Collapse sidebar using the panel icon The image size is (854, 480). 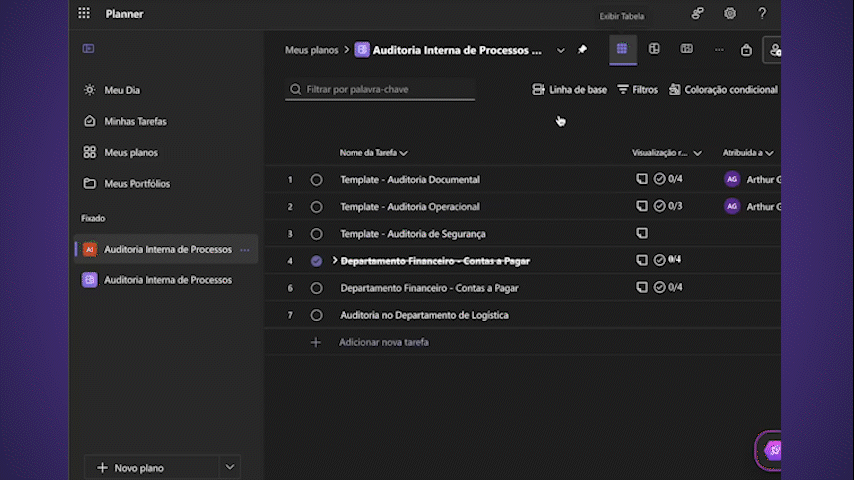pyautogui.click(x=88, y=48)
